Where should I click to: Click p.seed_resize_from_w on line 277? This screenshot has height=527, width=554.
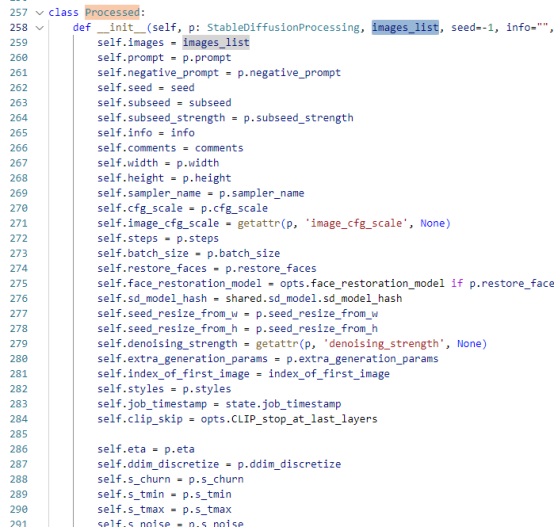(x=317, y=313)
